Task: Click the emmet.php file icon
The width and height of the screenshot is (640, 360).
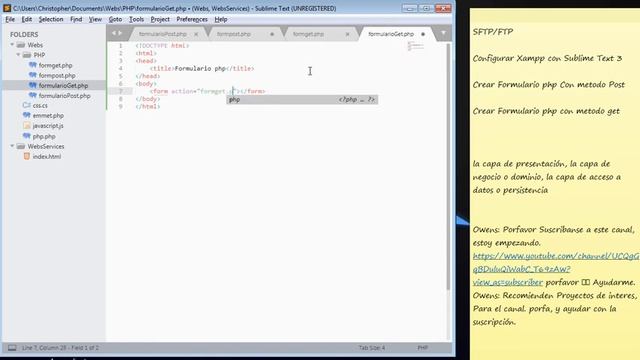Action: pos(27,116)
